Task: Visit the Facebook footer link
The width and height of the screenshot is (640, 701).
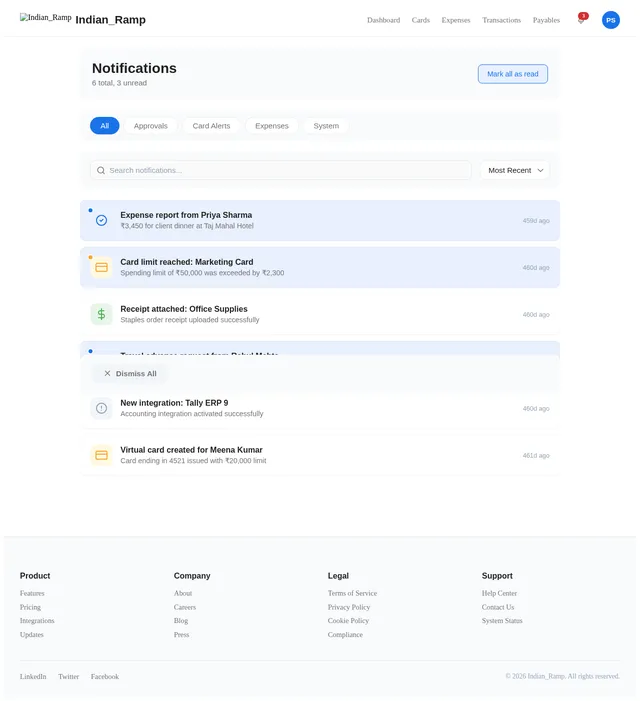Action: click(x=105, y=676)
